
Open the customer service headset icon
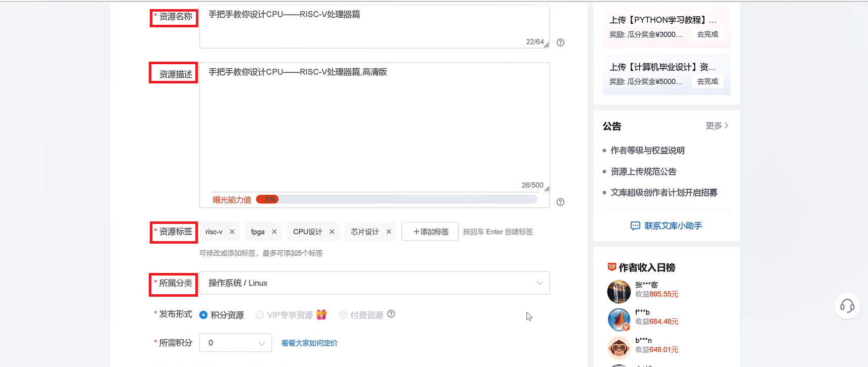(x=847, y=306)
